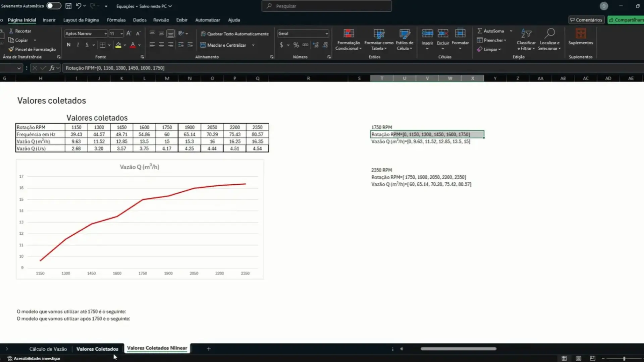Switch to Cálculo de Vazão sheet
644x362 pixels.
pos(48,349)
